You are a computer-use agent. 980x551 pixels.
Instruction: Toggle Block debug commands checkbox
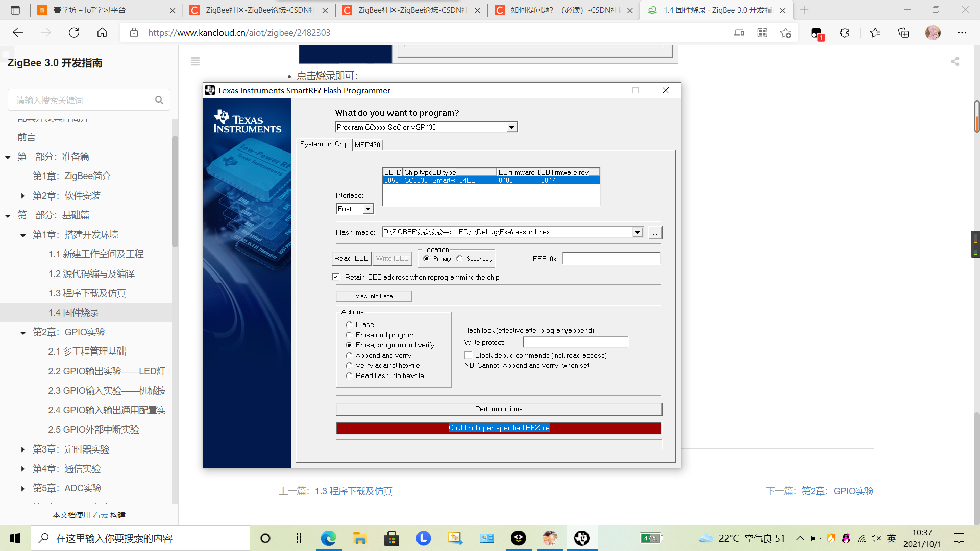[x=468, y=355]
